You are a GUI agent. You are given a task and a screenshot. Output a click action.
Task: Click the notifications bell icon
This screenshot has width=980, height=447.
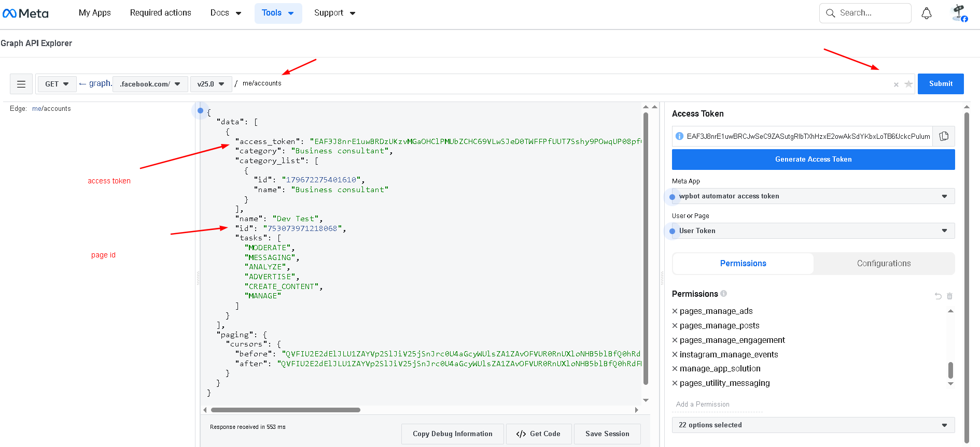[x=926, y=13]
